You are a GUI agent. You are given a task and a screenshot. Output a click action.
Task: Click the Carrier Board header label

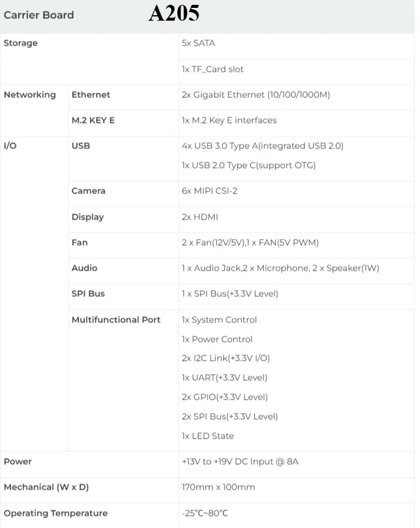[38, 15]
